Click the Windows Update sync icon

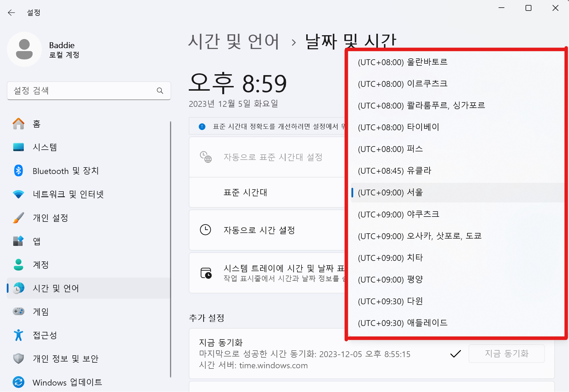(x=18, y=382)
